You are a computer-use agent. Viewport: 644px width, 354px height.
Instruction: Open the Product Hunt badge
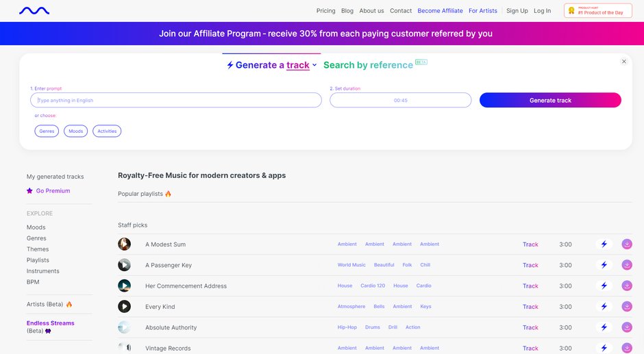597,11
